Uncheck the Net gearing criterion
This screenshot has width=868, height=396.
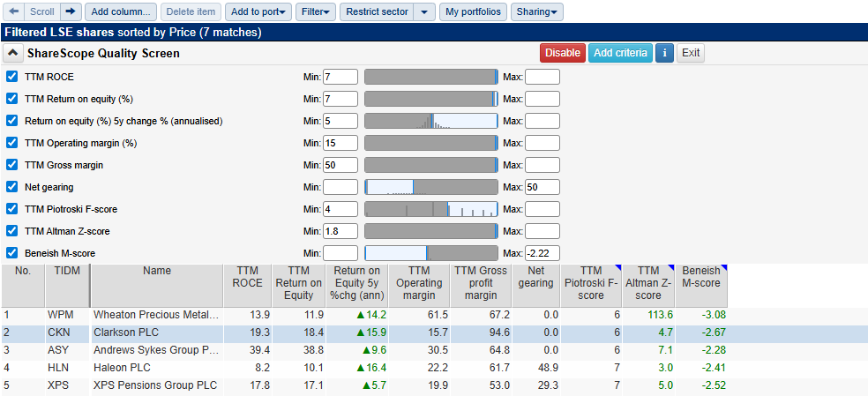click(11, 187)
